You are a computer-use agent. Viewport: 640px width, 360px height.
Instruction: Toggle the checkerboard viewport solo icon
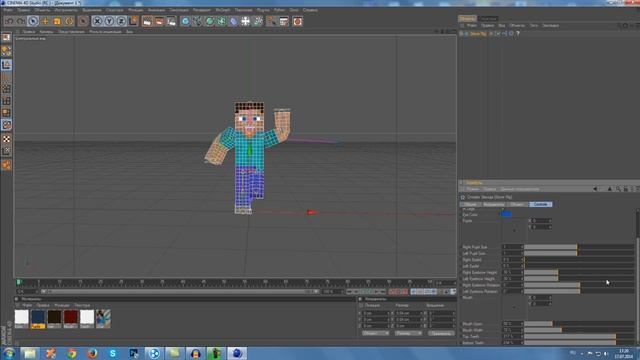coord(6,139)
